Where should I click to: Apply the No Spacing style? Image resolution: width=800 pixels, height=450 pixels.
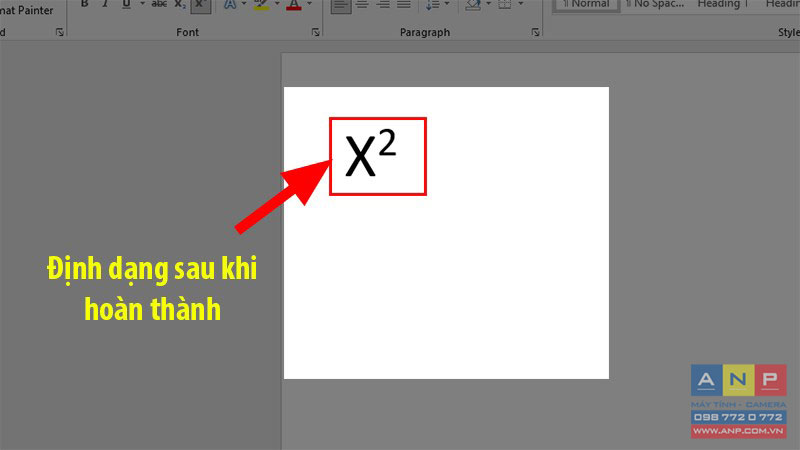[x=655, y=5]
